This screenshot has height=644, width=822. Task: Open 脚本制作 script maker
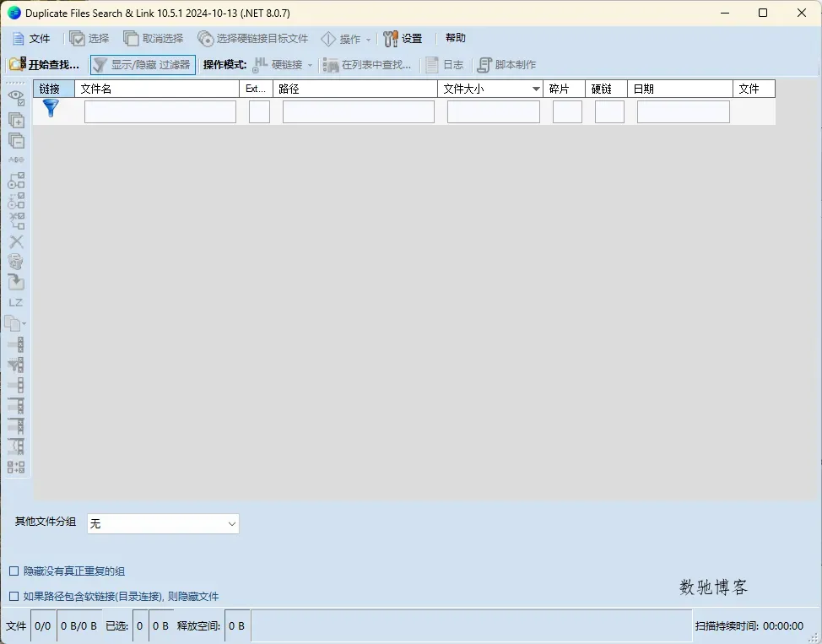click(506, 64)
